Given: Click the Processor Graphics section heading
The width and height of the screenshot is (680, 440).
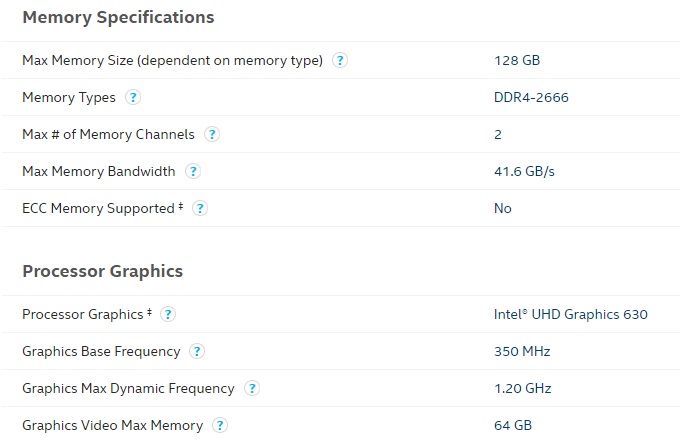Looking at the screenshot, I should pos(102,271).
